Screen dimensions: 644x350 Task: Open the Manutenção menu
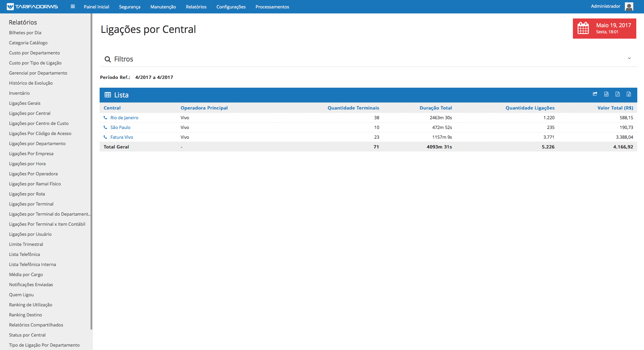pyautogui.click(x=163, y=7)
